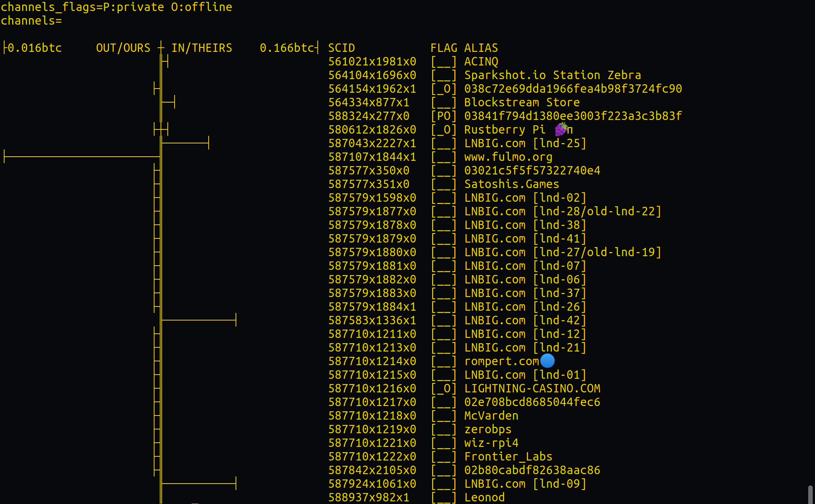
Task: Click the Frontier_Labs alias
Action: [x=508, y=456]
